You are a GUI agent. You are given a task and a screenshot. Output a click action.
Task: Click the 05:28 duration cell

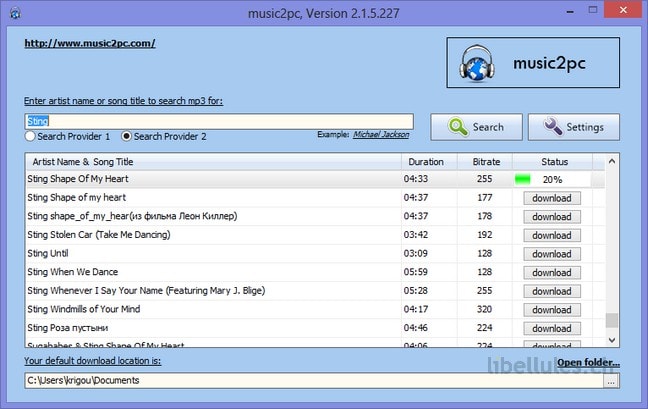[x=416, y=290]
